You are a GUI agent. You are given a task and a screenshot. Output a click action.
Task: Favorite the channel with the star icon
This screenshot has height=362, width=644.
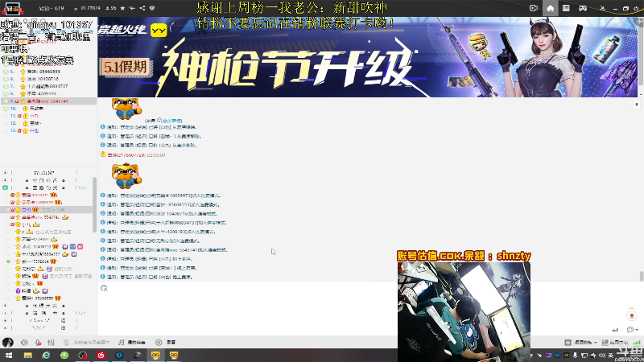(x=122, y=8)
